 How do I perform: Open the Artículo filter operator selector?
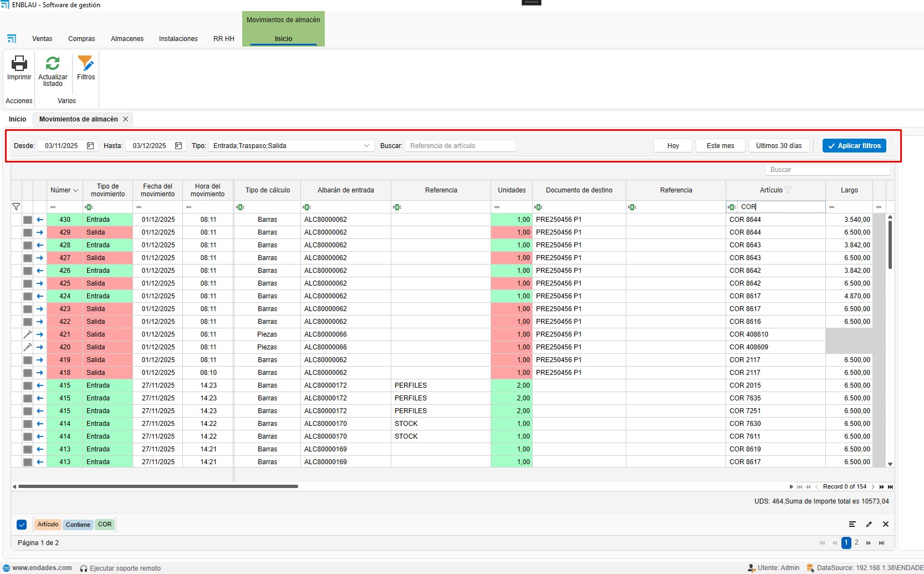[732, 207]
